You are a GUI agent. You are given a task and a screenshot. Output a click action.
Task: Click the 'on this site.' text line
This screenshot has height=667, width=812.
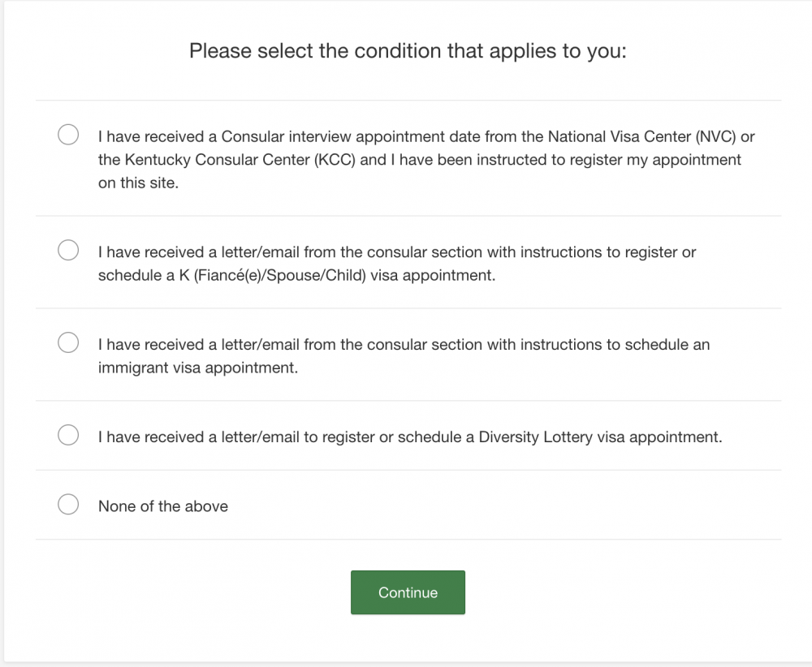(x=138, y=183)
